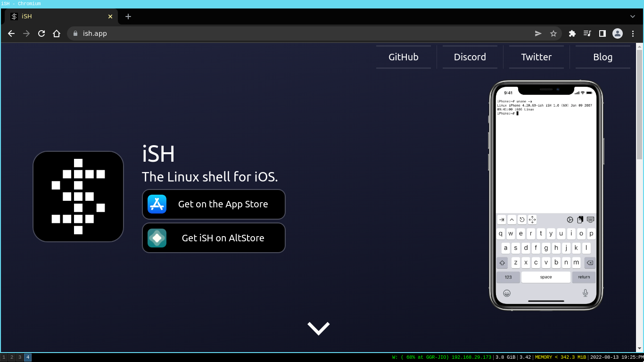This screenshot has width=644, height=362.
Task: Toggle shift on the phone keyboard
Action: point(502,263)
